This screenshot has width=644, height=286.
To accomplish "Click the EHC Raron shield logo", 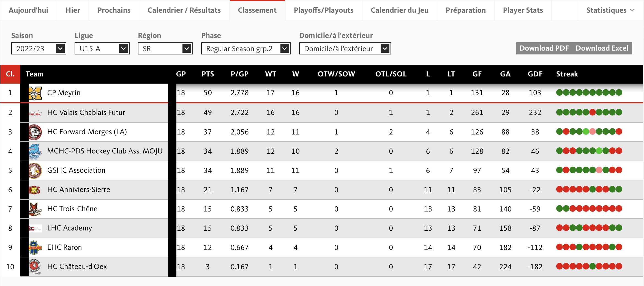I will pos(35,248).
